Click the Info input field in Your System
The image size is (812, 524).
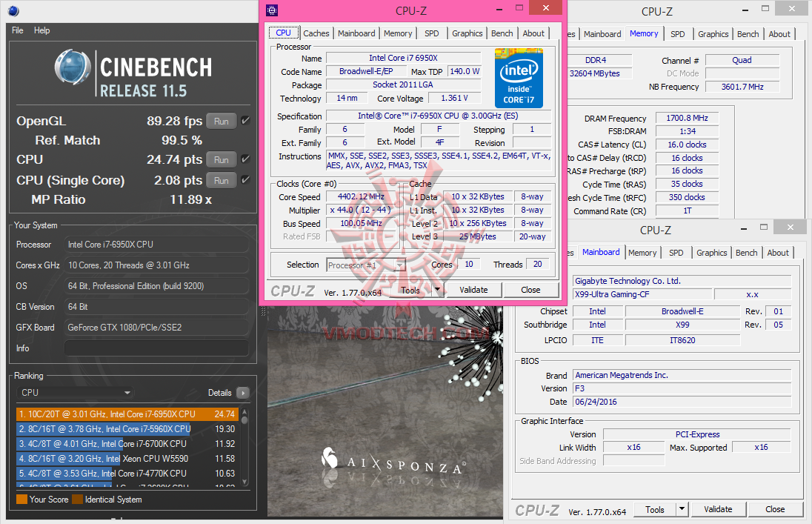coord(156,348)
